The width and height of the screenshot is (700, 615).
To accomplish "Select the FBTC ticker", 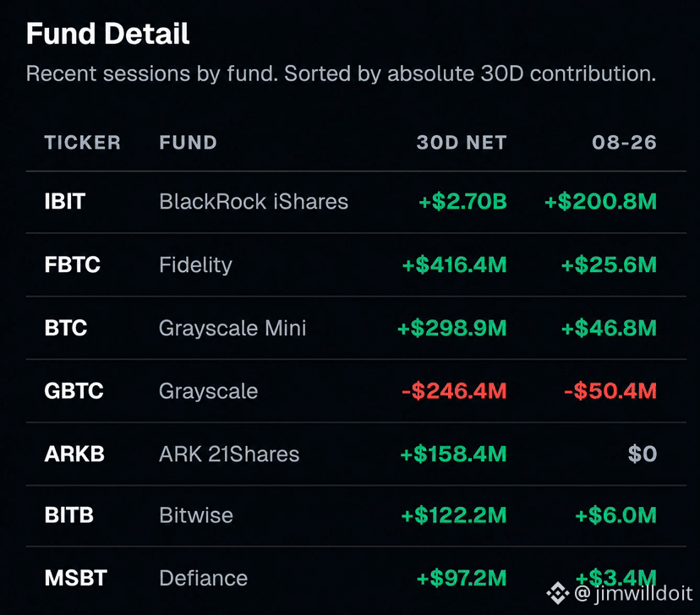I will (73, 265).
